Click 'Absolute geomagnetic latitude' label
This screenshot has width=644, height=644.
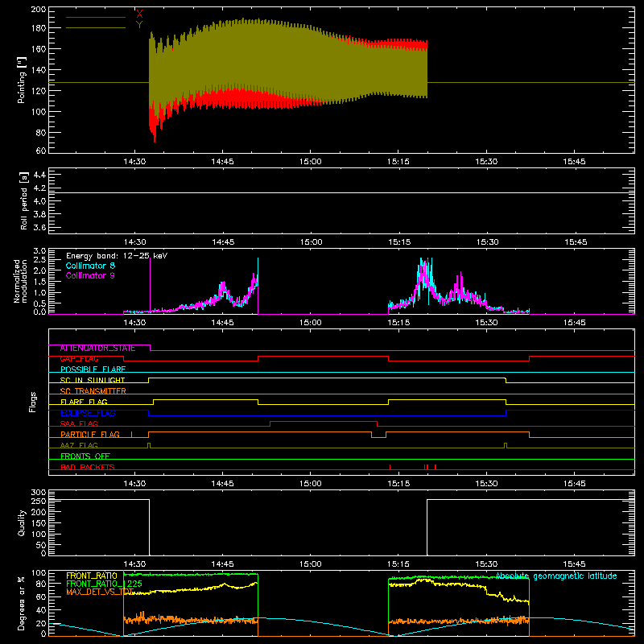point(556,576)
